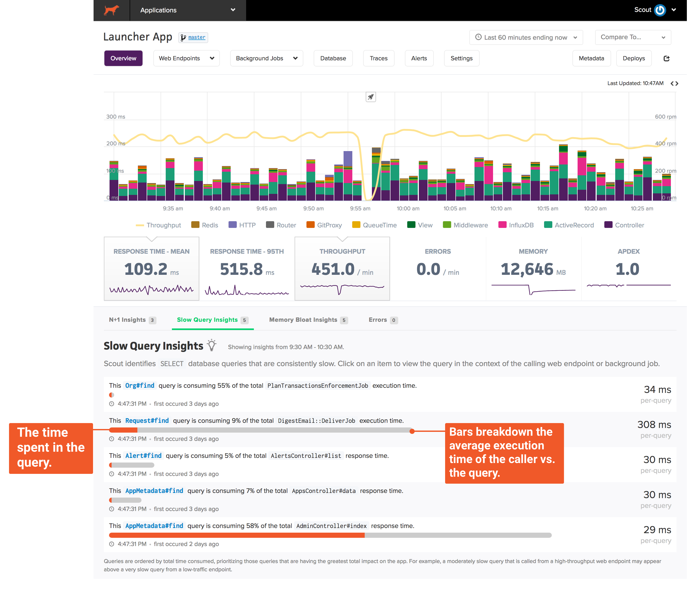Click the Request#find query bar slider
The image size is (700, 594).
click(x=412, y=430)
